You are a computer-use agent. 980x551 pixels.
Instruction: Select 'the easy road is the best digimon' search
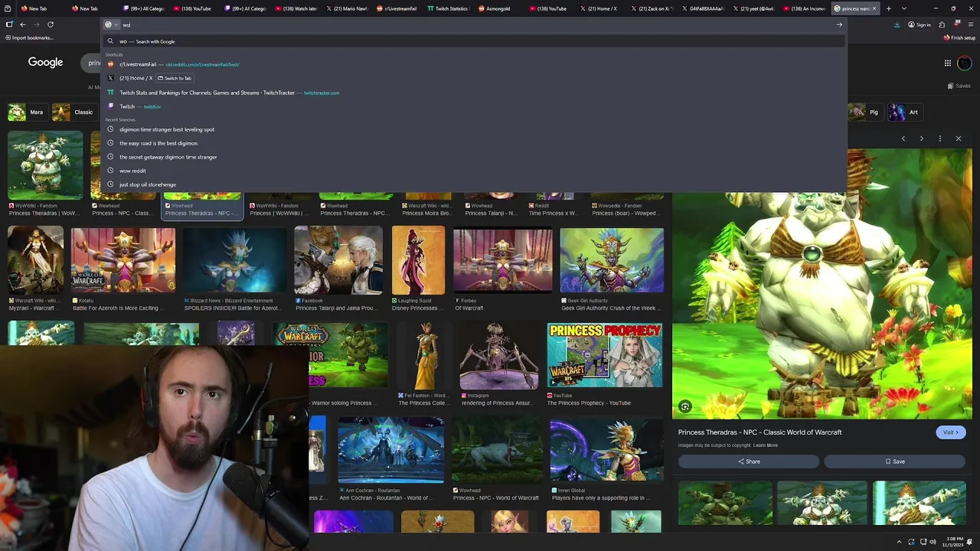(475, 143)
